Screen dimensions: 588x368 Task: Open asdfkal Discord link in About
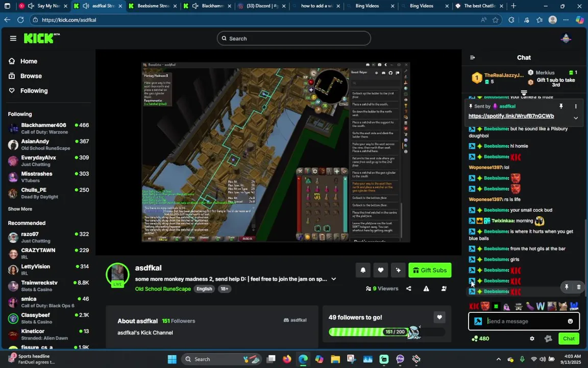295,320
